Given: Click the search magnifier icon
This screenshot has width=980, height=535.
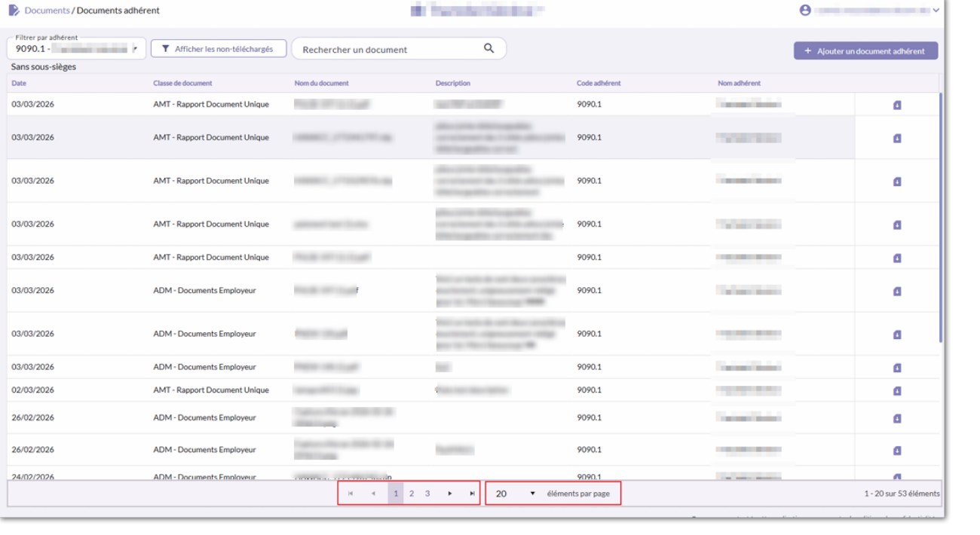Looking at the screenshot, I should (489, 48).
